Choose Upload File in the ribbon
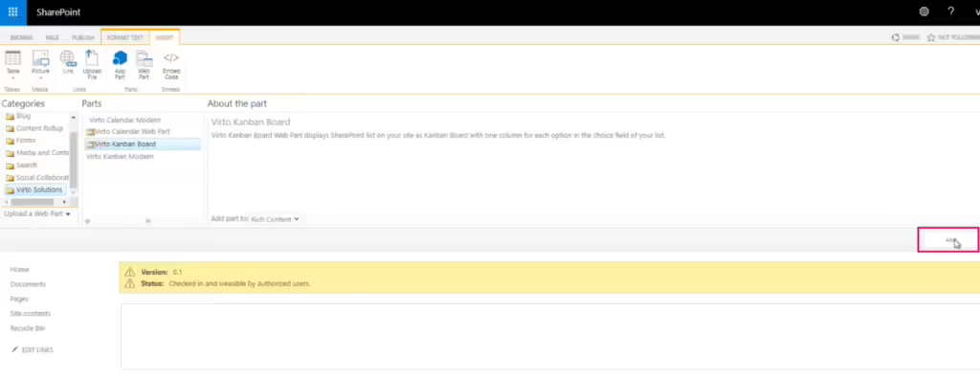This screenshot has width=980, height=379. point(92,65)
